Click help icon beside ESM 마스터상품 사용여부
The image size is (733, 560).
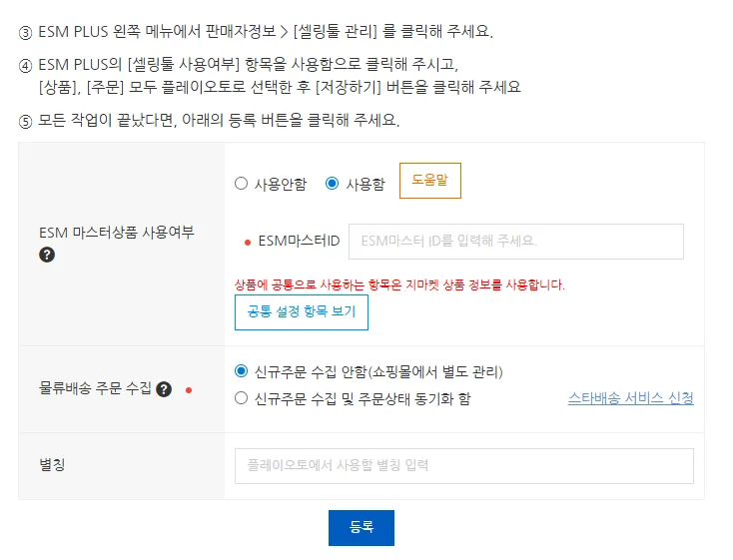point(47,255)
